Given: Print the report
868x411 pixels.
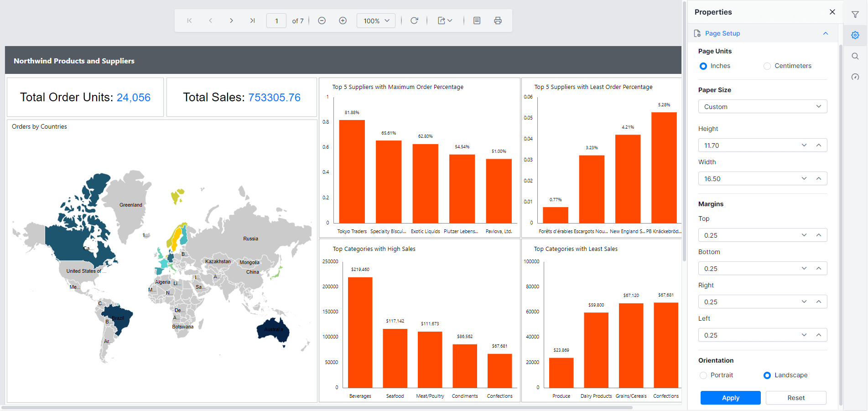Looking at the screenshot, I should pyautogui.click(x=498, y=21).
